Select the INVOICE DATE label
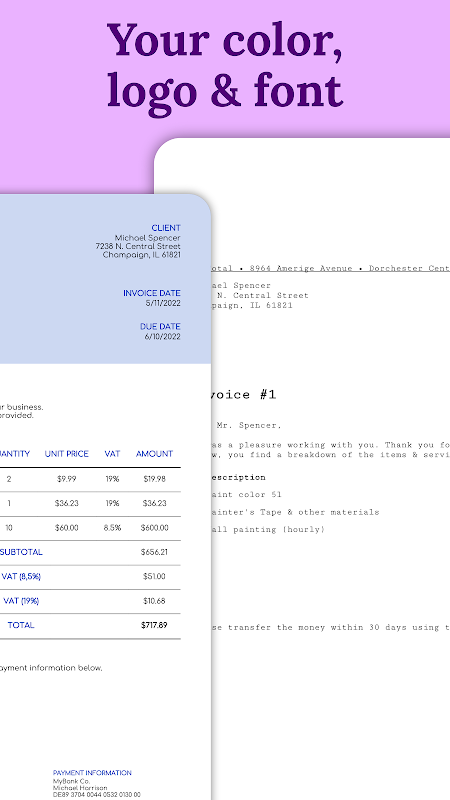 tap(152, 293)
